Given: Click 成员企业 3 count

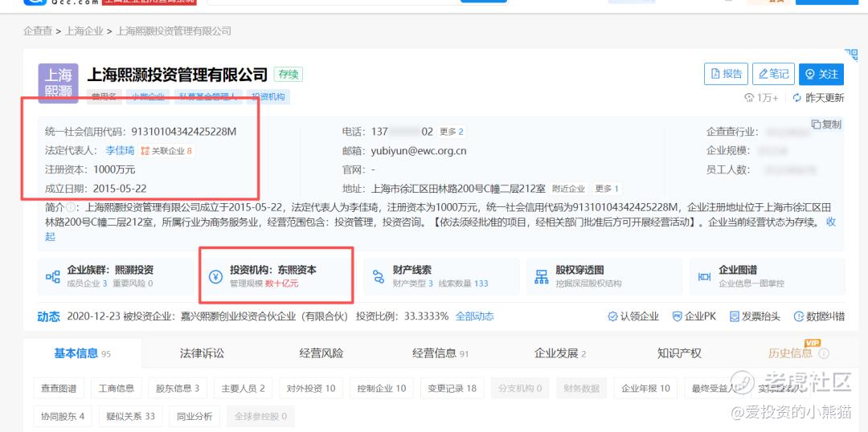Looking at the screenshot, I should click(x=87, y=283).
